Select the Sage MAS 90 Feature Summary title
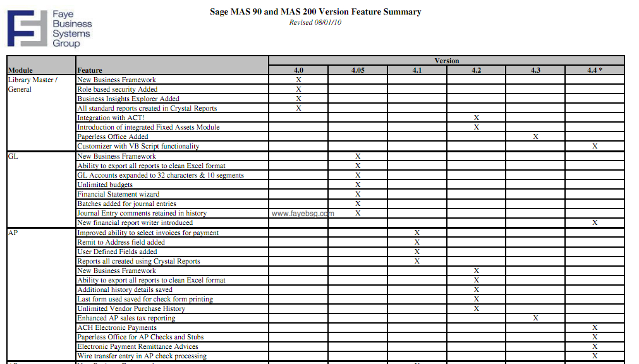Viewport: 639px width, 364px height. (x=315, y=12)
